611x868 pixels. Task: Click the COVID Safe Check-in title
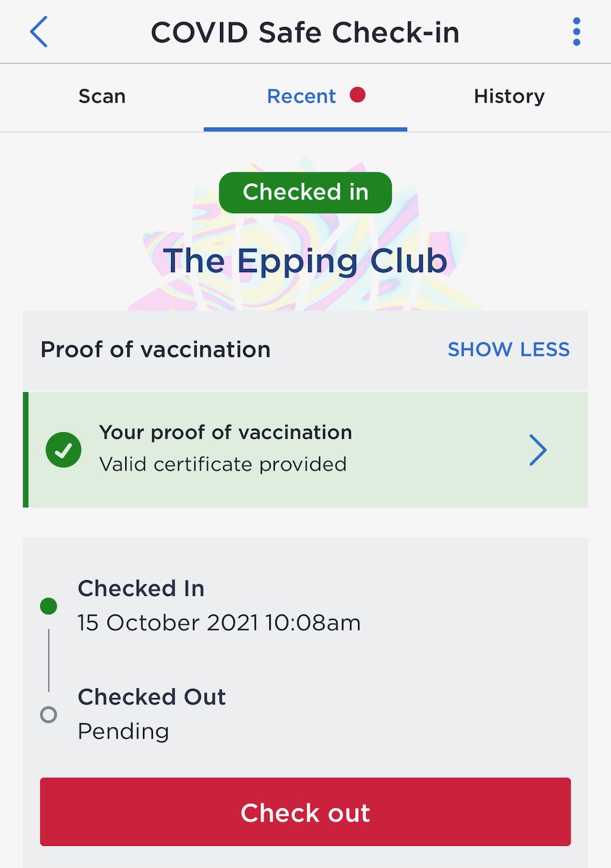305,32
